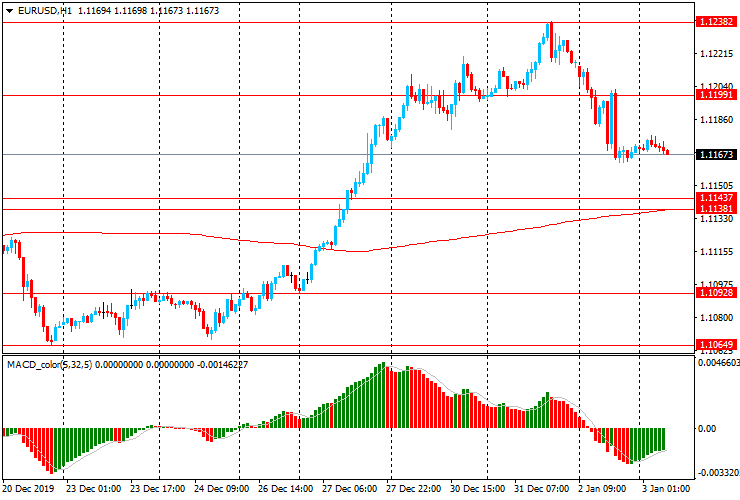Click the 23 Dec 17:00 time label
740x500 pixels.
pos(157,488)
